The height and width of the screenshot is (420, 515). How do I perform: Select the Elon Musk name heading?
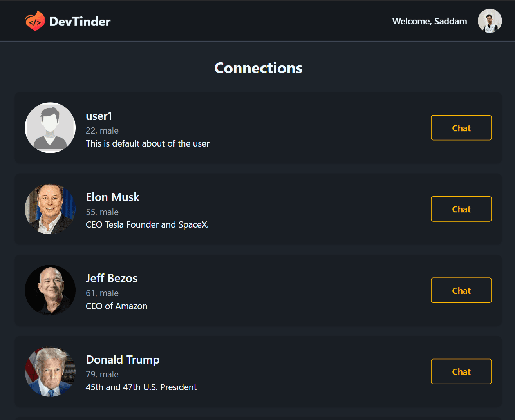pos(113,197)
